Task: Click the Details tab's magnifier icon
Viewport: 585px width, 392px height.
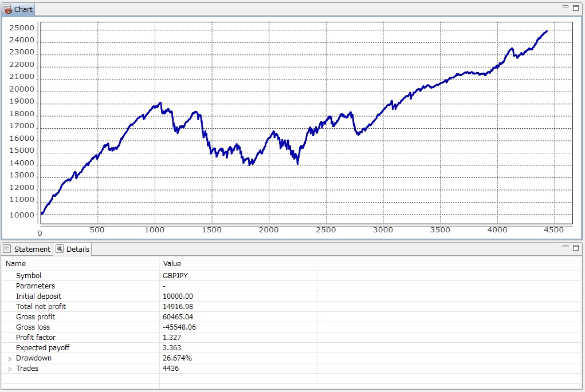Action: pos(60,249)
